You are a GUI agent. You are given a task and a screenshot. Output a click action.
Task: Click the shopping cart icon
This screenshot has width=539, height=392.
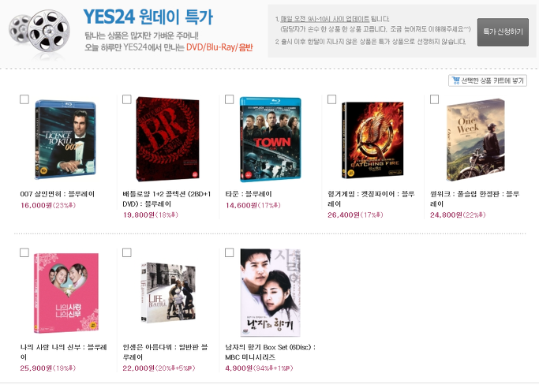[456, 80]
